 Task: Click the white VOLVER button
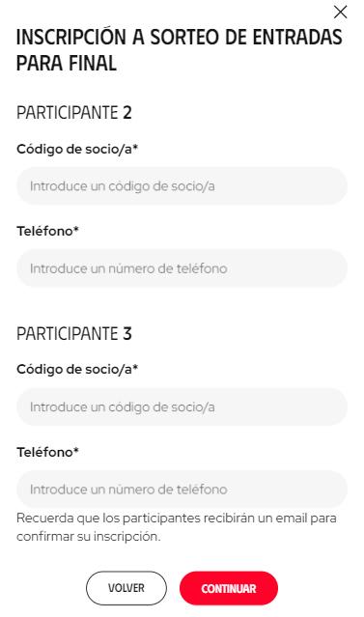(x=126, y=588)
